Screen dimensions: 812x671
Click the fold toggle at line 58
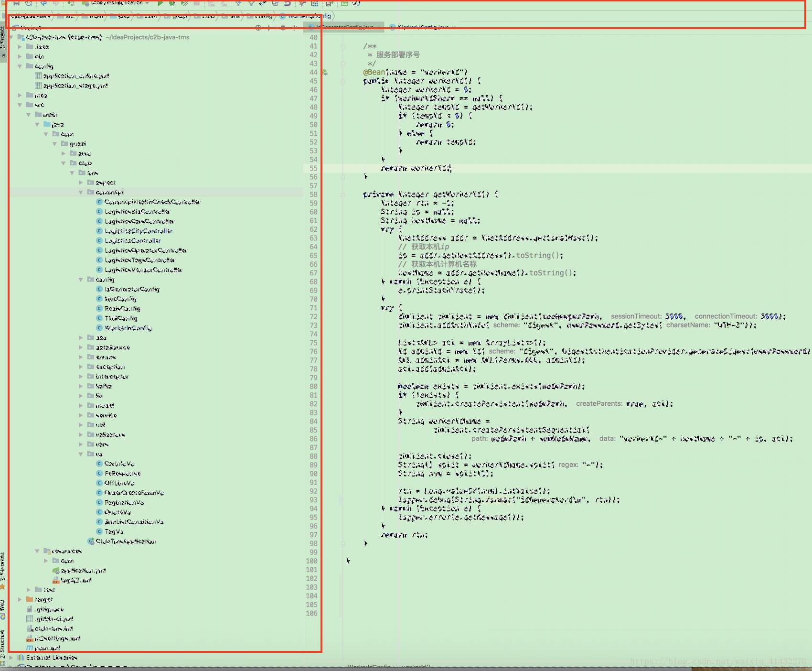[x=343, y=195]
